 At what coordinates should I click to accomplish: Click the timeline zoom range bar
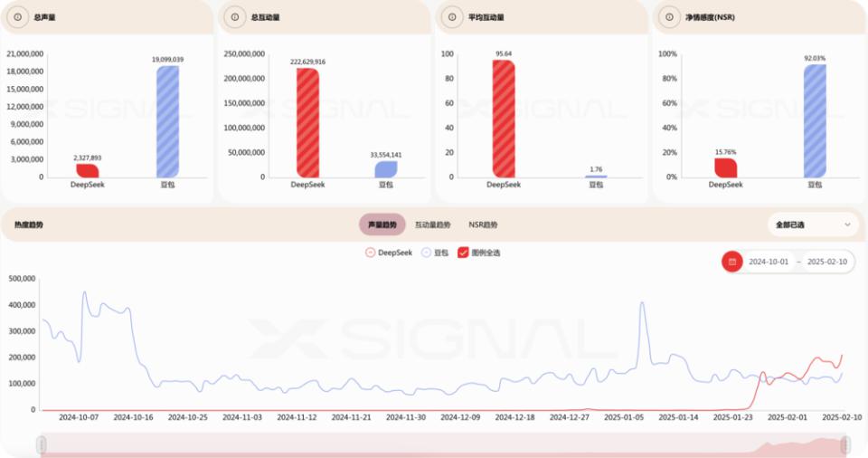pos(443,445)
